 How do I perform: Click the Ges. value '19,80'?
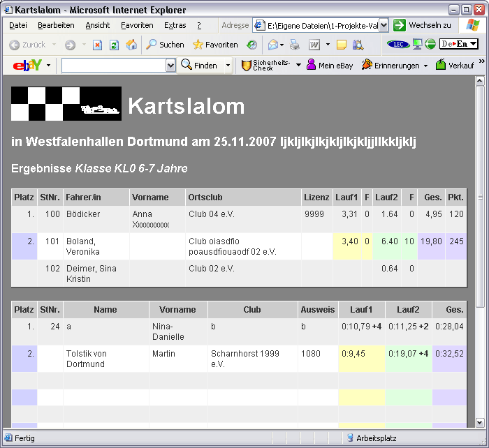click(x=431, y=241)
